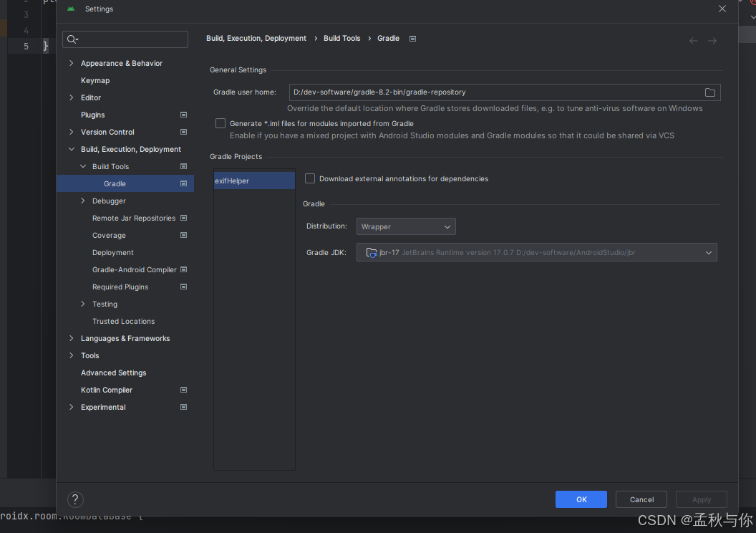Click project settings icon on Gradle tree row
This screenshot has width=756, height=533.
coord(184,183)
